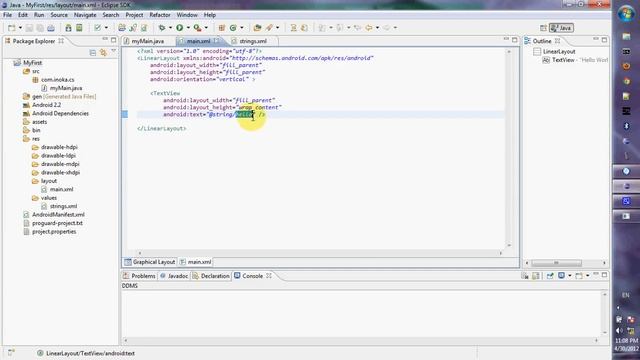
Task: Click the Run External Tools icon
Action: [197, 28]
